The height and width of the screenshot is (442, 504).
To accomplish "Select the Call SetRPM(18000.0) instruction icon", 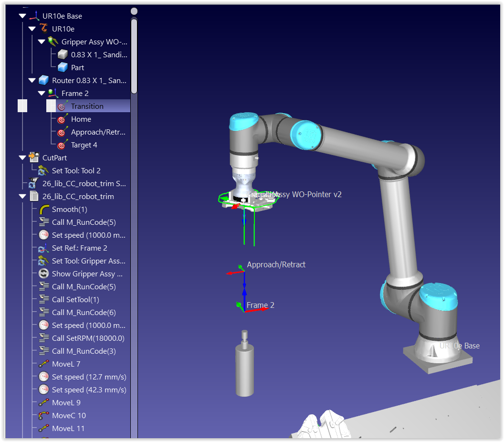I will (x=44, y=338).
